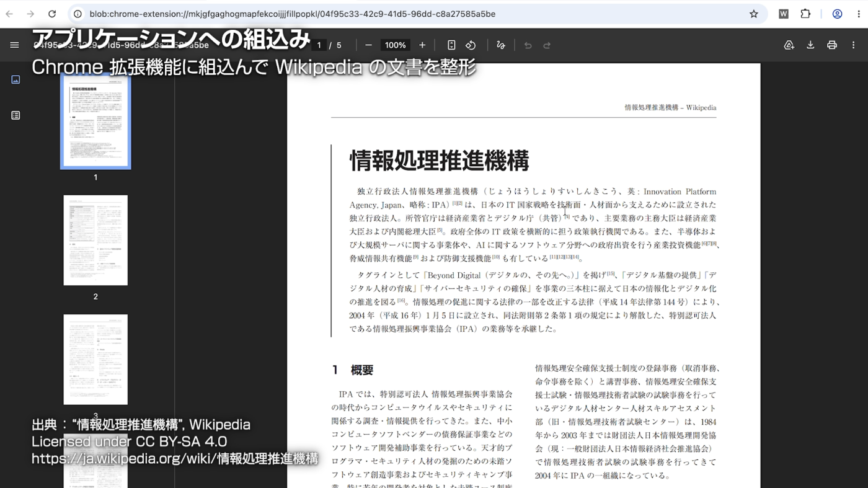Print the PDF document

coord(832,45)
